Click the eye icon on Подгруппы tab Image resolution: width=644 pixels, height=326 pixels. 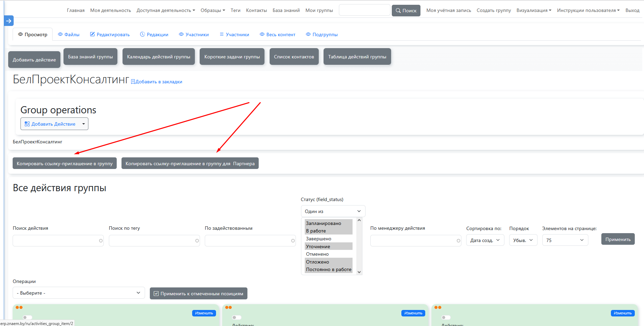click(308, 34)
